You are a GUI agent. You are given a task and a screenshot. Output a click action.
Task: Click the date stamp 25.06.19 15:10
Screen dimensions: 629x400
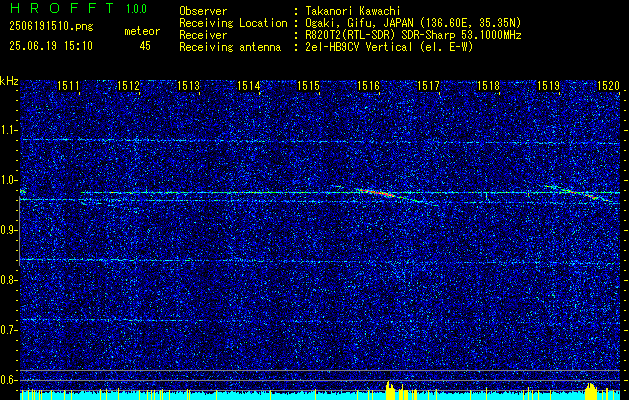coord(51,46)
